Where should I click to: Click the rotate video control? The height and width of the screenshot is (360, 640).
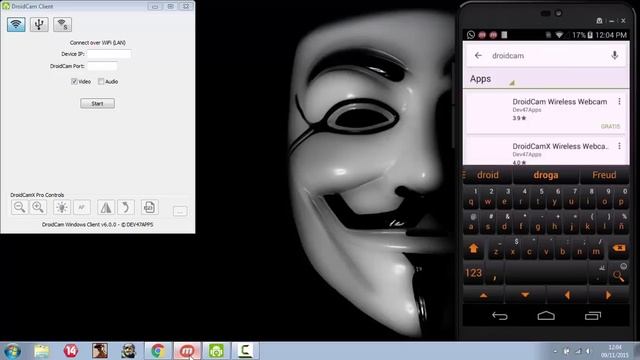126,207
